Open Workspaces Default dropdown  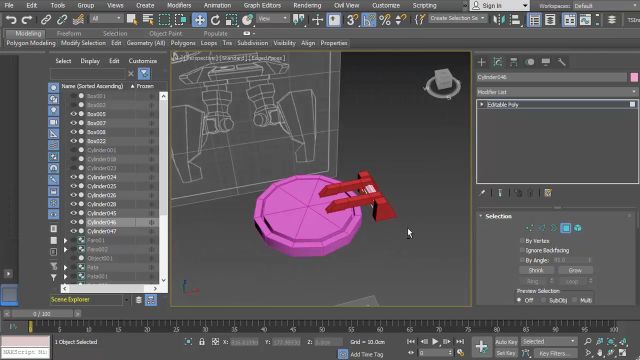click(606, 6)
